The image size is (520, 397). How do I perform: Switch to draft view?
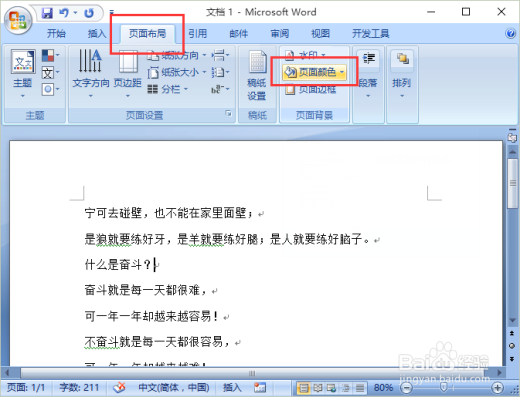(x=360, y=388)
